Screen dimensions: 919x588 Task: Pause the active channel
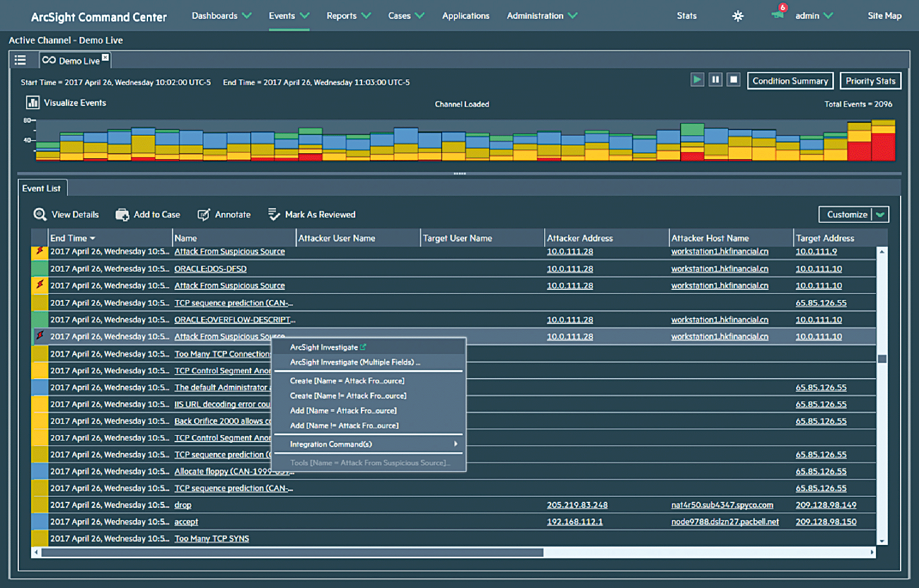pyautogui.click(x=715, y=80)
